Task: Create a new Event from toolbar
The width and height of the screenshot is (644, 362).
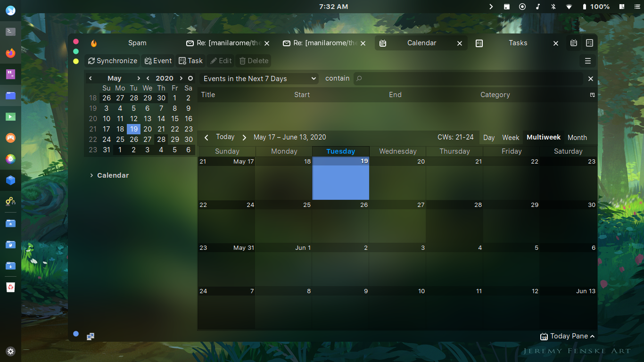Action: pos(158,61)
